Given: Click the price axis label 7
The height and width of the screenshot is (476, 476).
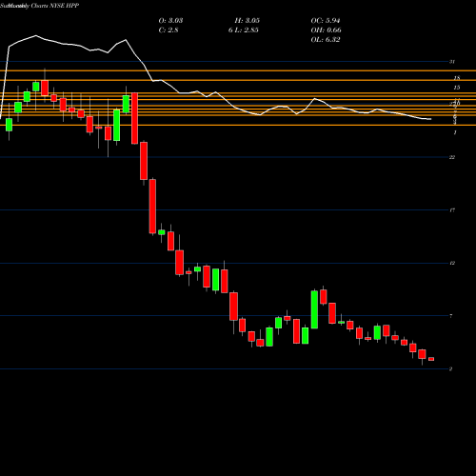Looking at the screenshot, I should click(x=451, y=316).
